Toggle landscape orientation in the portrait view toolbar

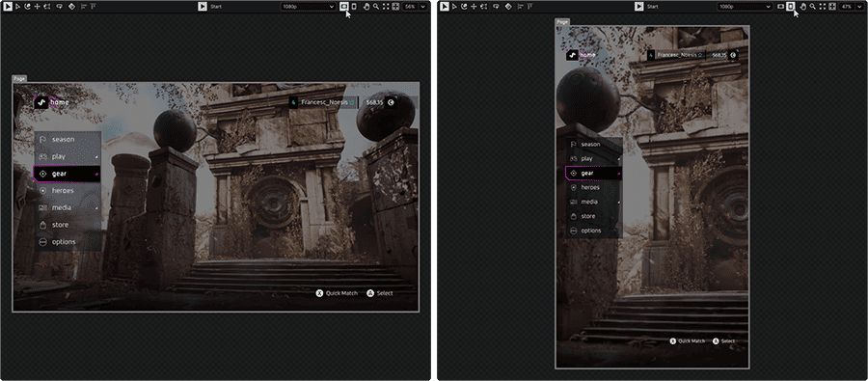(x=781, y=7)
